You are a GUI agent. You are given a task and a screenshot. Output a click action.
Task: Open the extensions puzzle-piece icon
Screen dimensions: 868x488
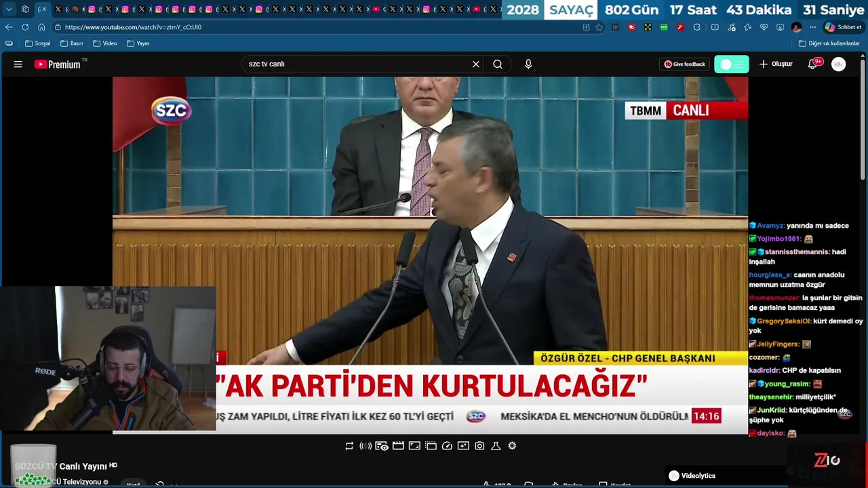point(696,27)
